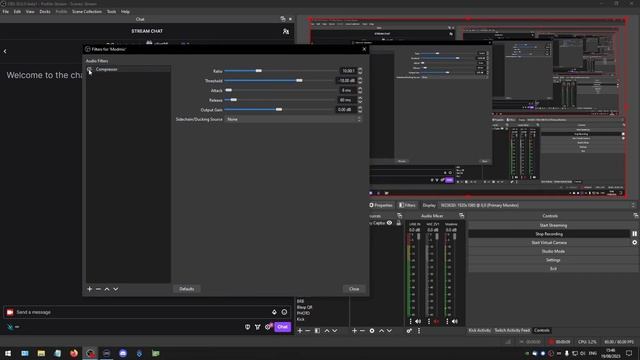
Task: Step the Release value spinner
Action: [360, 100]
